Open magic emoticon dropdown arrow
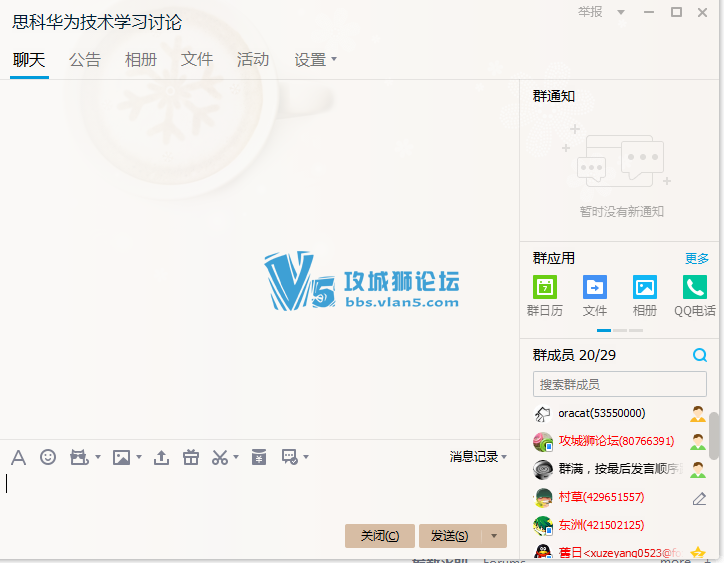The height and width of the screenshot is (563, 724). coord(98,457)
